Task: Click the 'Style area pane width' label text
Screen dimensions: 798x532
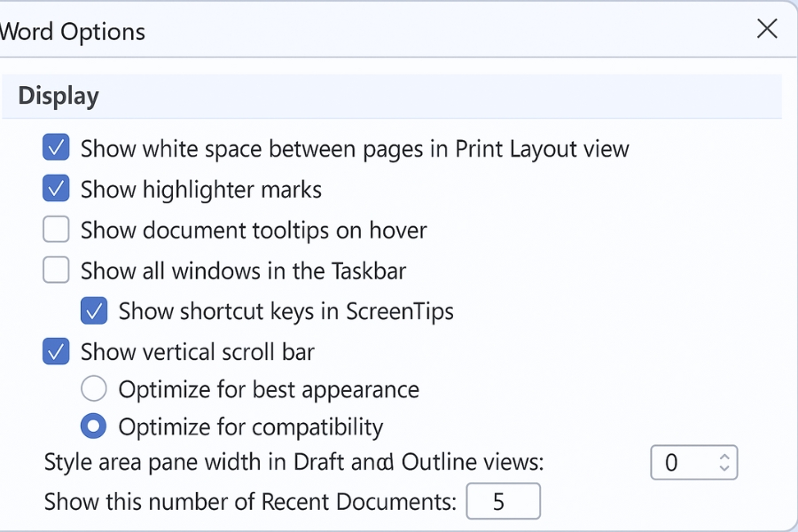Action: click(293, 462)
